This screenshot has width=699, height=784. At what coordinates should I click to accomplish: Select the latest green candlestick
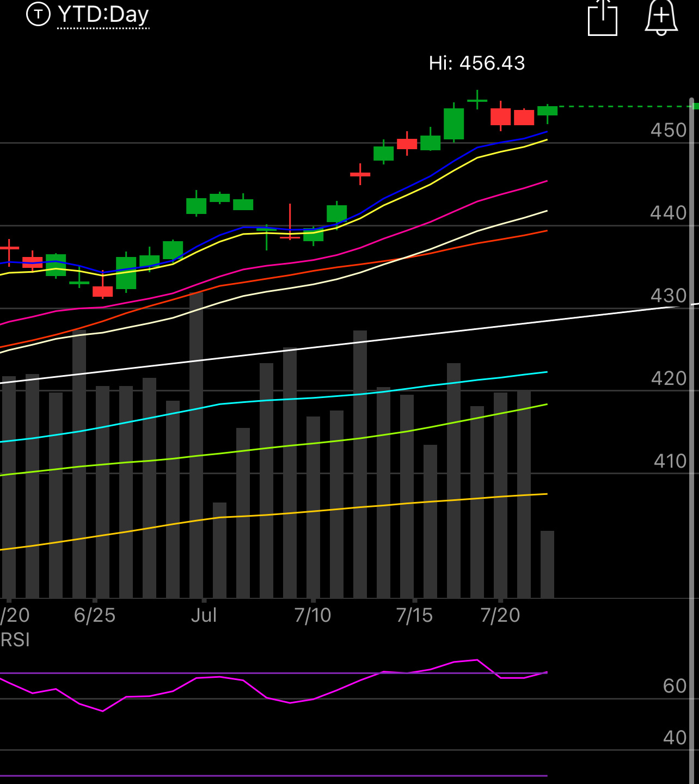(547, 111)
